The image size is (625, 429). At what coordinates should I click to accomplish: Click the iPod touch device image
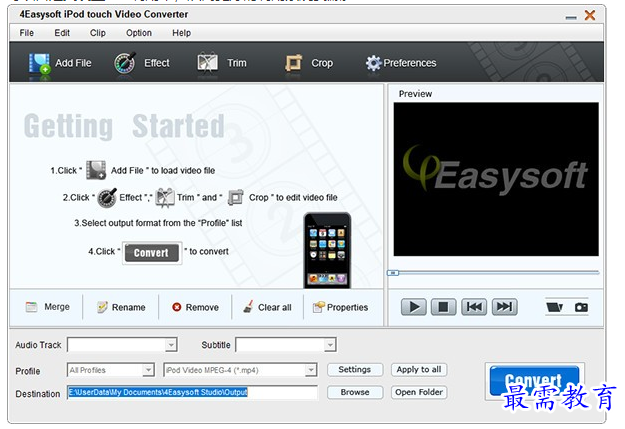tap(327, 250)
